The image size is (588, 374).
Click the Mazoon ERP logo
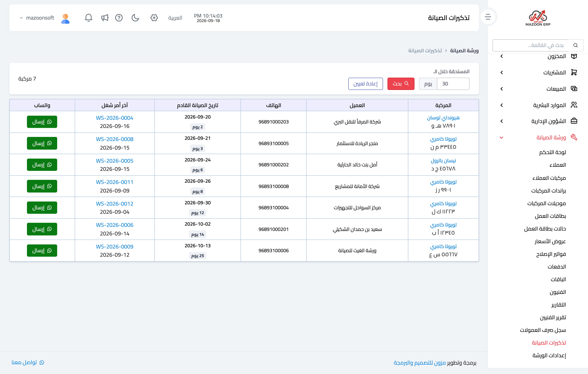coord(538,18)
